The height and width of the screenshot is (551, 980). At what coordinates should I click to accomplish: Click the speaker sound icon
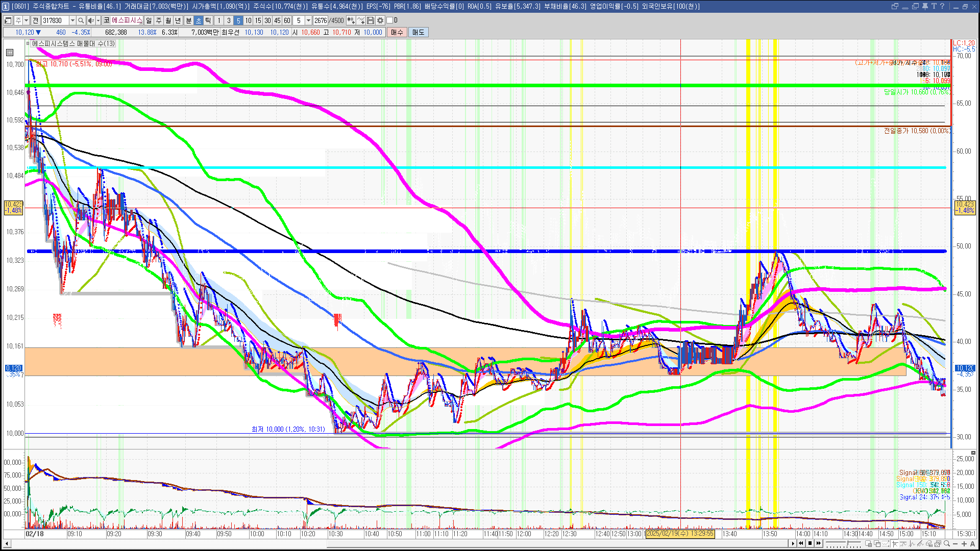tap(91, 20)
